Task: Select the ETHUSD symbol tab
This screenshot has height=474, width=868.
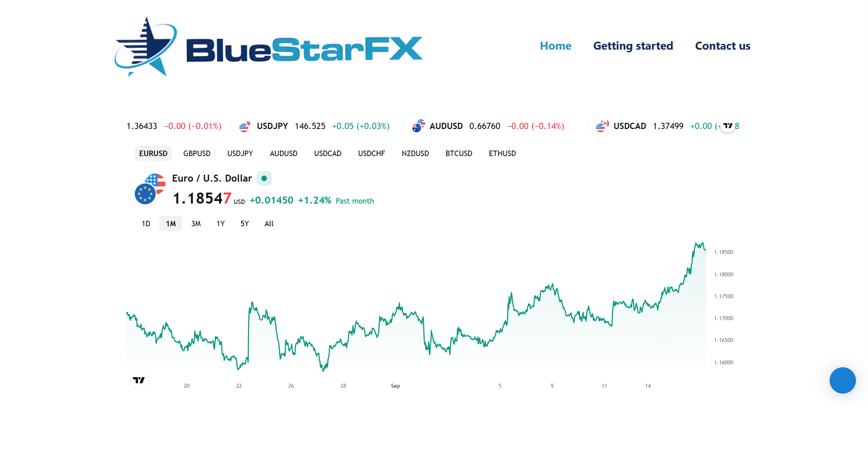Action: click(x=502, y=153)
